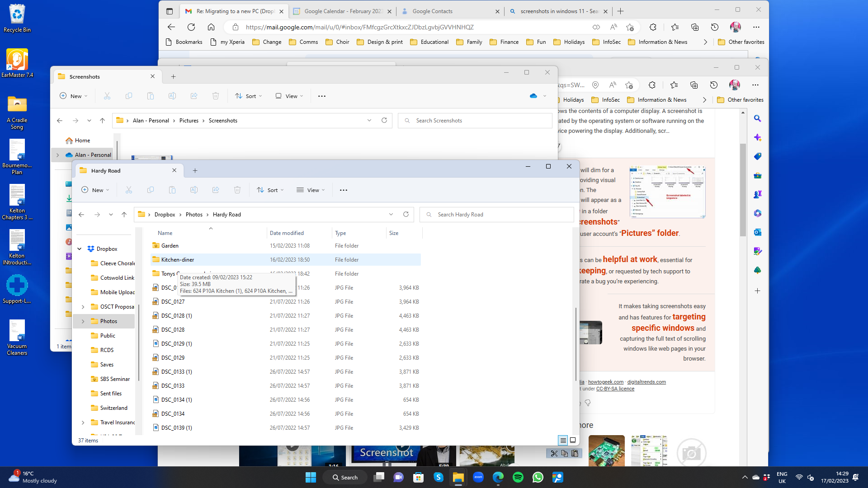Follow digitaltrends.com source link

(x=646, y=382)
